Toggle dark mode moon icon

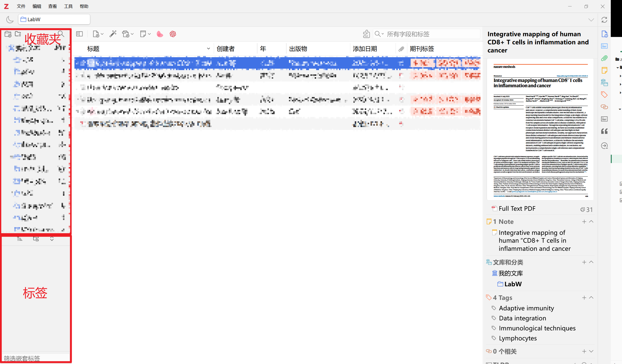click(x=10, y=20)
